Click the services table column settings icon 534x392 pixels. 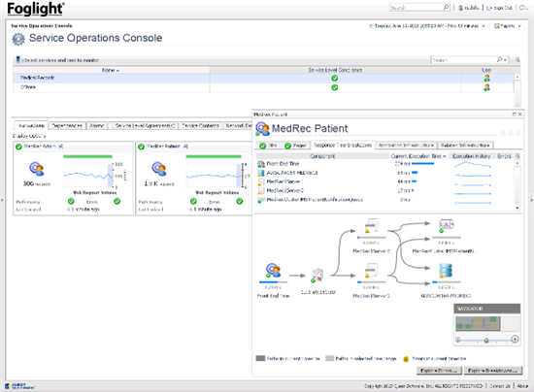517,60
